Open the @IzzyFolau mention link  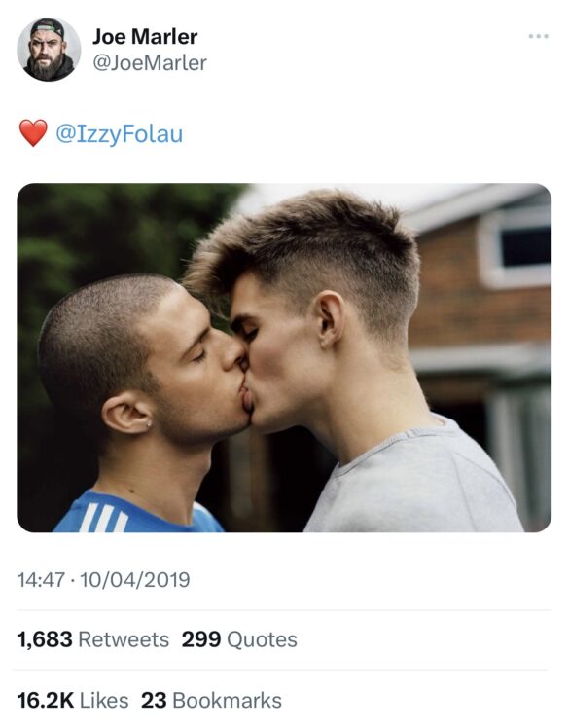(120, 133)
